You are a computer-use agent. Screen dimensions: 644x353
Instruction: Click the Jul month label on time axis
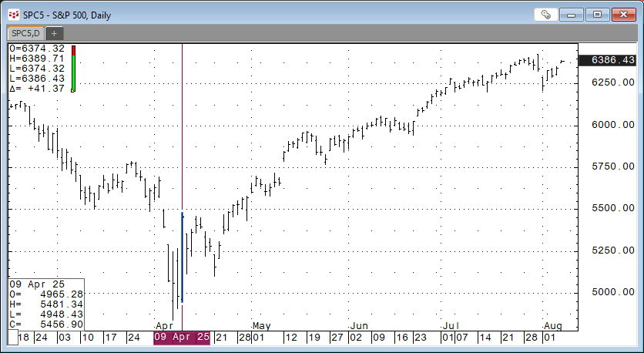coord(451,326)
